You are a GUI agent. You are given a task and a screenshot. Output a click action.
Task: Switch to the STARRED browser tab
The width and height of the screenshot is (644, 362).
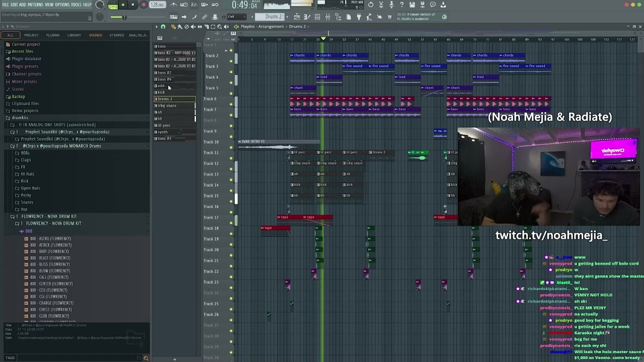[117, 35]
